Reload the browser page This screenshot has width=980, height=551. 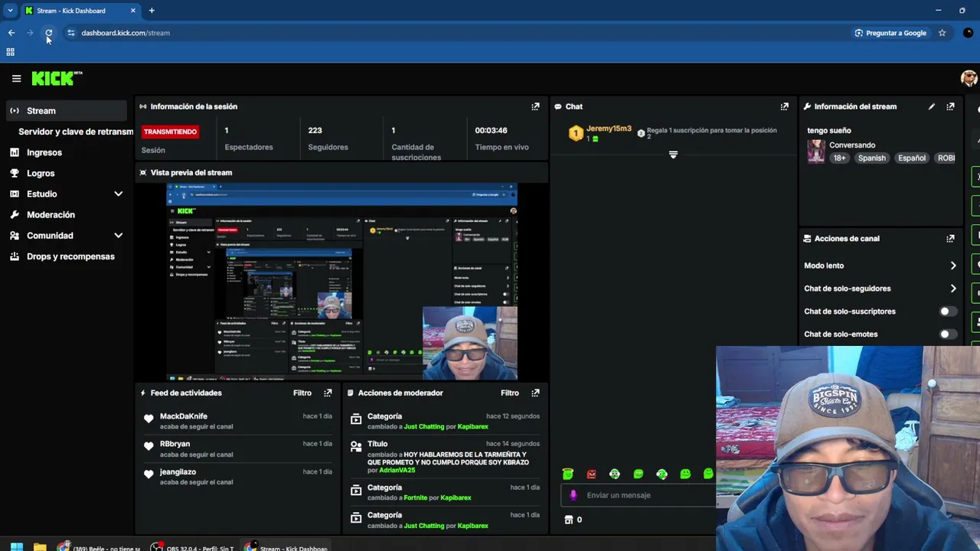coord(48,33)
